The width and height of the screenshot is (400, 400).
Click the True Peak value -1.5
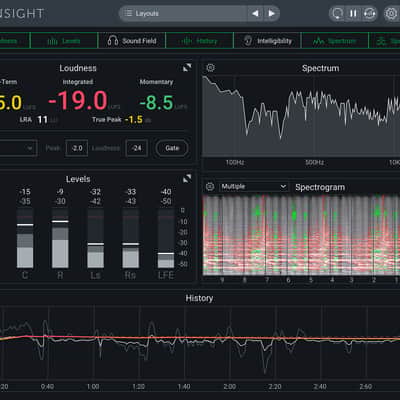click(134, 119)
